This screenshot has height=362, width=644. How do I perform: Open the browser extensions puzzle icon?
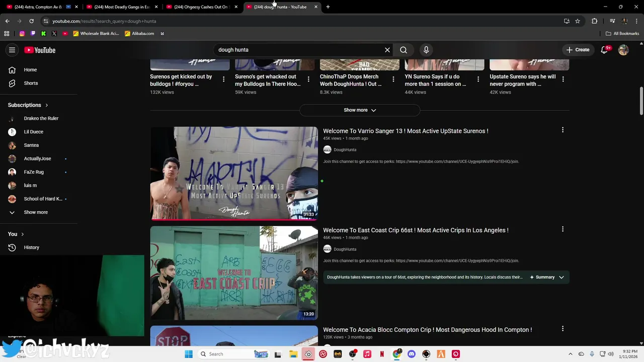tap(595, 21)
